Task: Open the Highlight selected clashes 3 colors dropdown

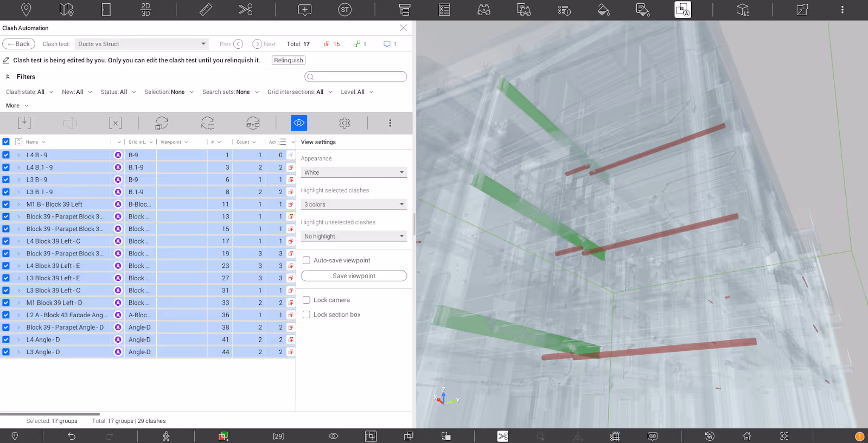Action: point(354,204)
